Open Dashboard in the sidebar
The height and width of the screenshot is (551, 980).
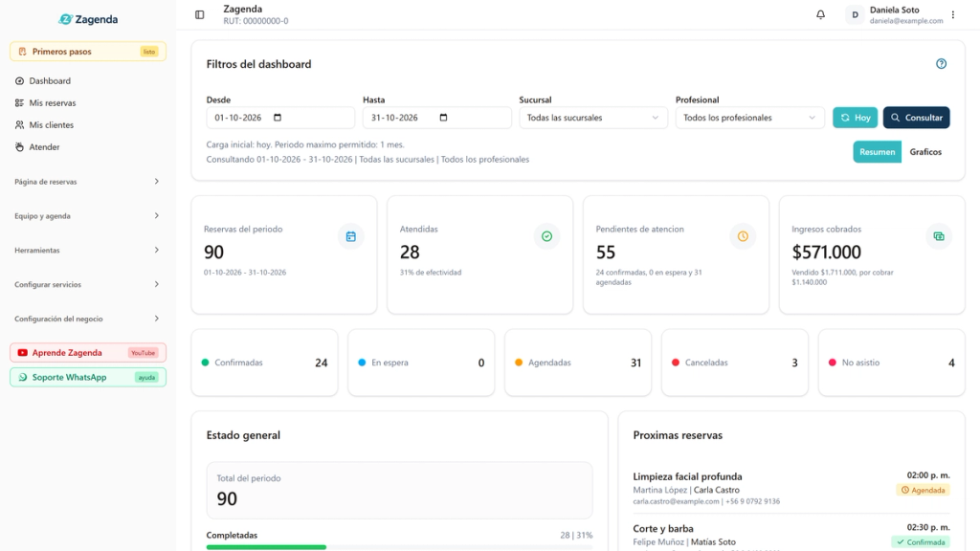tap(87, 80)
